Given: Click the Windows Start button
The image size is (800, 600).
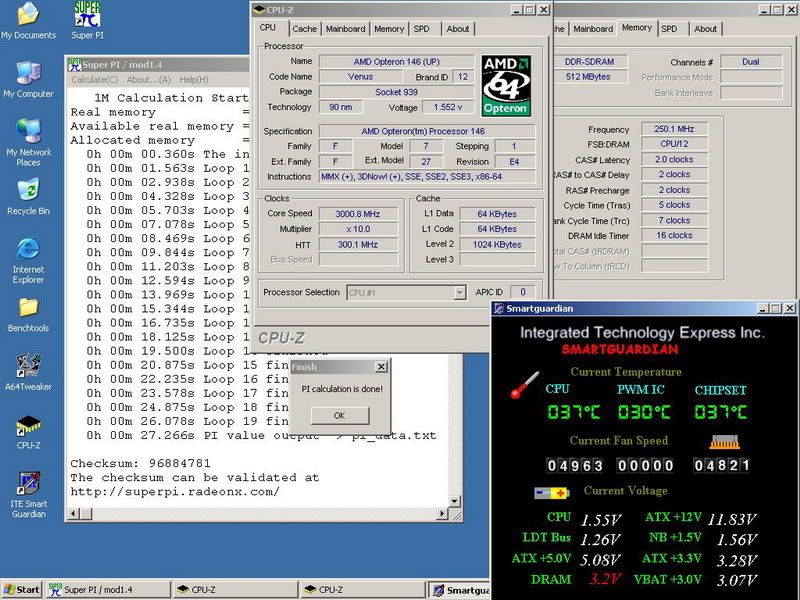Looking at the screenshot, I should [21, 590].
